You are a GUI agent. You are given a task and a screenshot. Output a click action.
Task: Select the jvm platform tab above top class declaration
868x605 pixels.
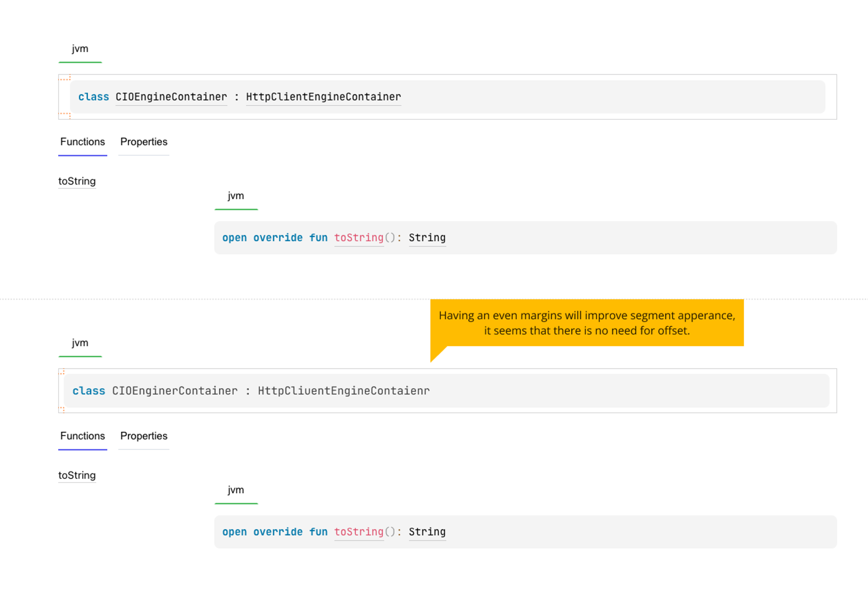80,49
